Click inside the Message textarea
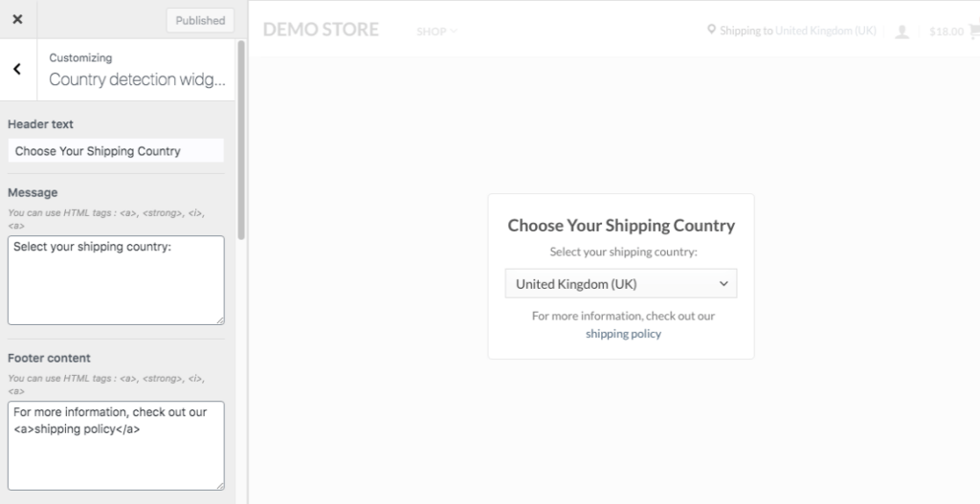 click(x=116, y=280)
